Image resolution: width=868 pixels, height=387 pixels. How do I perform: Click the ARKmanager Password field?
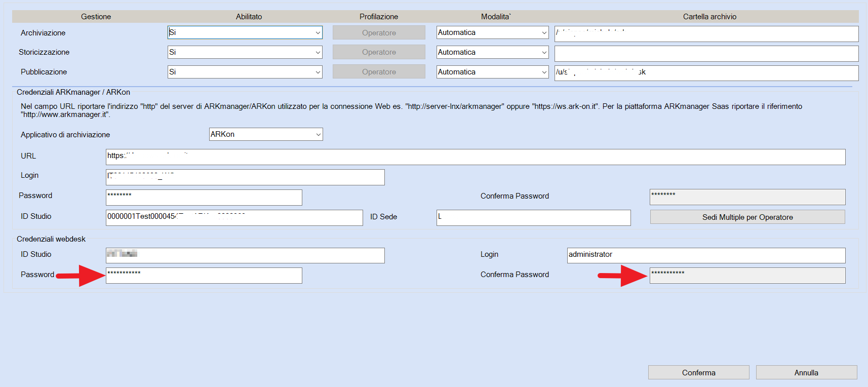pos(204,198)
